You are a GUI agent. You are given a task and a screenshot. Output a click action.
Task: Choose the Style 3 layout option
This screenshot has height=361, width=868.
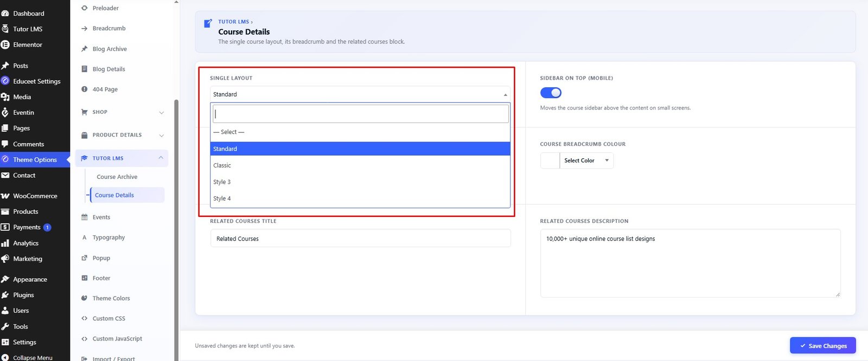pyautogui.click(x=360, y=182)
